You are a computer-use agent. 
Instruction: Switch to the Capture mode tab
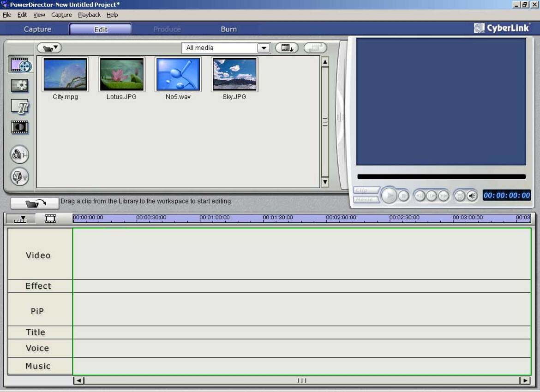point(37,29)
